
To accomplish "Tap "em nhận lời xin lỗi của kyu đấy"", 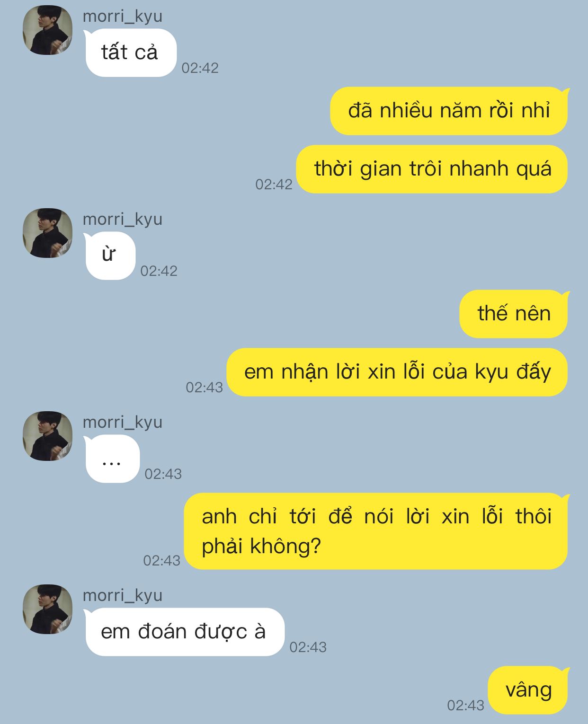I will click(397, 372).
